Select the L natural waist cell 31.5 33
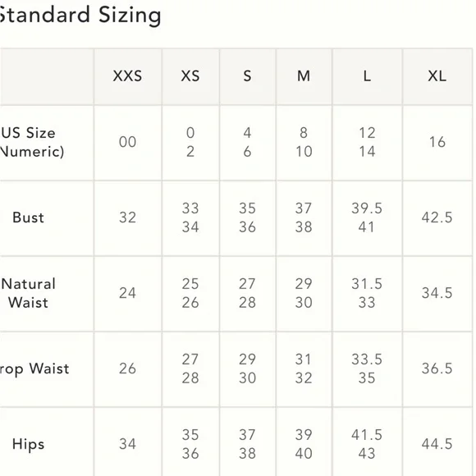 pyautogui.click(x=367, y=293)
